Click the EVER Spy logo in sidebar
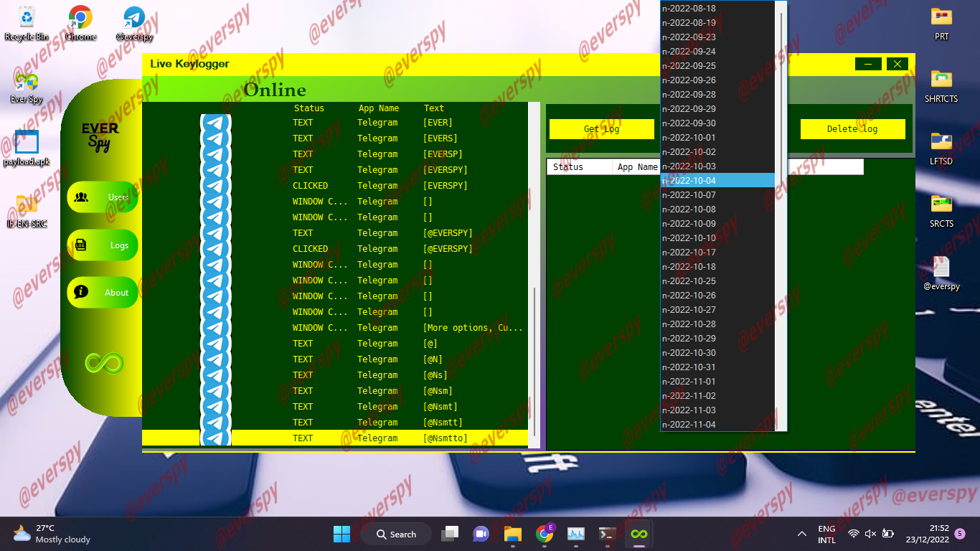The height and width of the screenshot is (551, 980). click(100, 136)
